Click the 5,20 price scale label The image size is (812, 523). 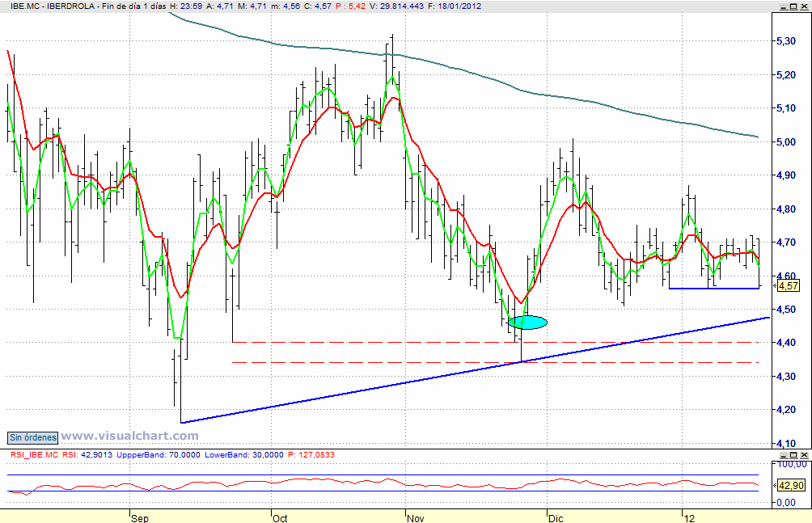tap(786, 75)
